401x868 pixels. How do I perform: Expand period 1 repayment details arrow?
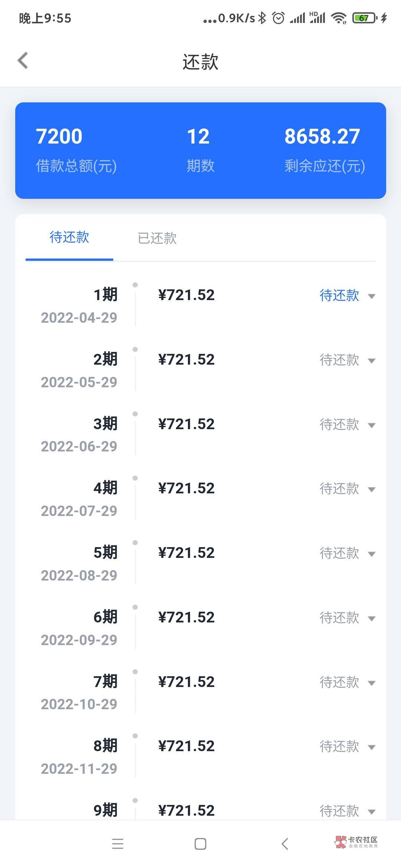coord(371,296)
